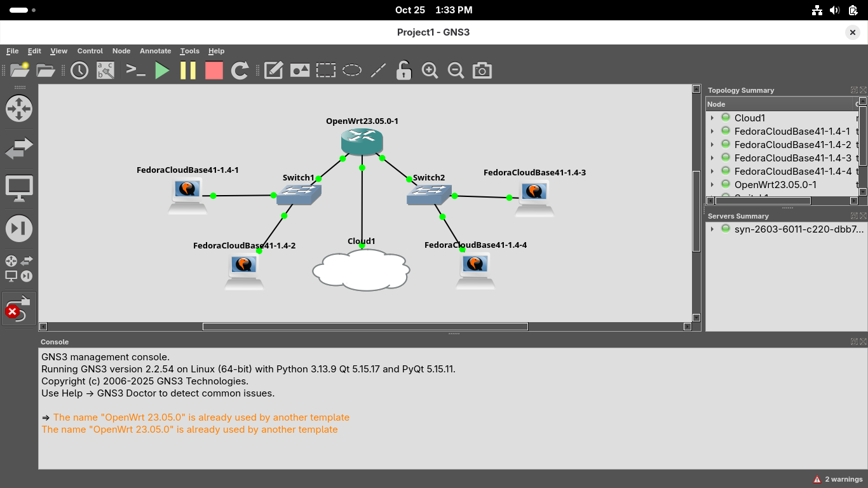Browse routers in the device sidebar
This screenshot has width=868, height=488.
19,109
